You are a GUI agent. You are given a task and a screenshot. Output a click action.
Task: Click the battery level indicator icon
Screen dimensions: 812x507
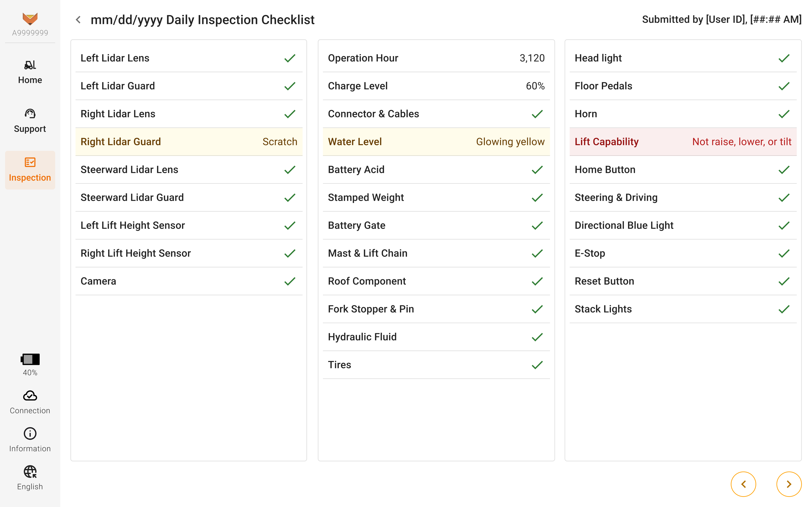point(30,359)
